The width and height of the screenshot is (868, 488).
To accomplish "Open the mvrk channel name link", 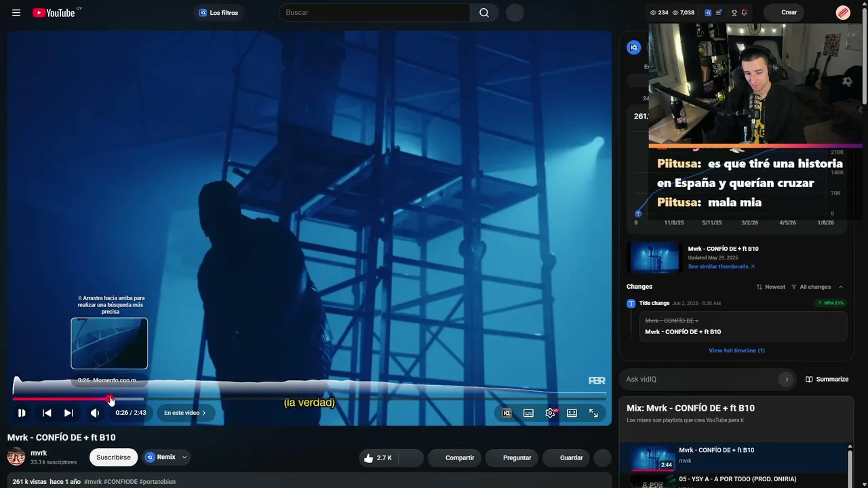I will (39, 453).
